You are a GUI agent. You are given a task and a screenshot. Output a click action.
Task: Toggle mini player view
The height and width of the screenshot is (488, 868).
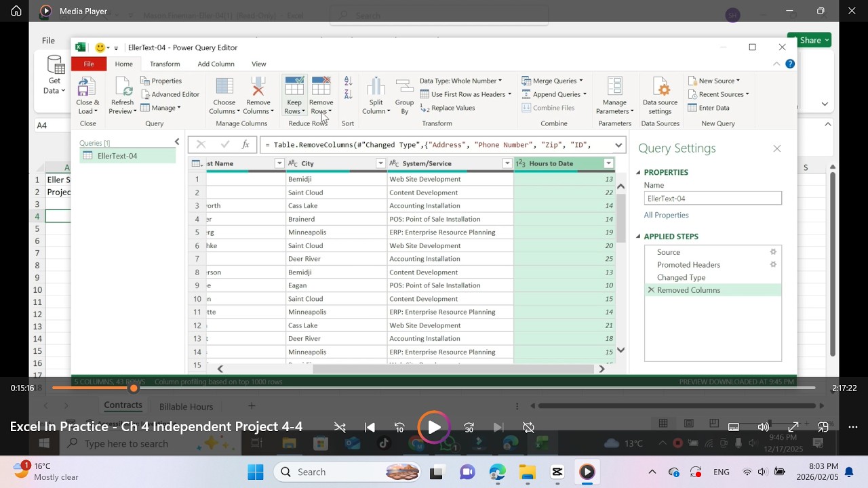[x=823, y=427]
